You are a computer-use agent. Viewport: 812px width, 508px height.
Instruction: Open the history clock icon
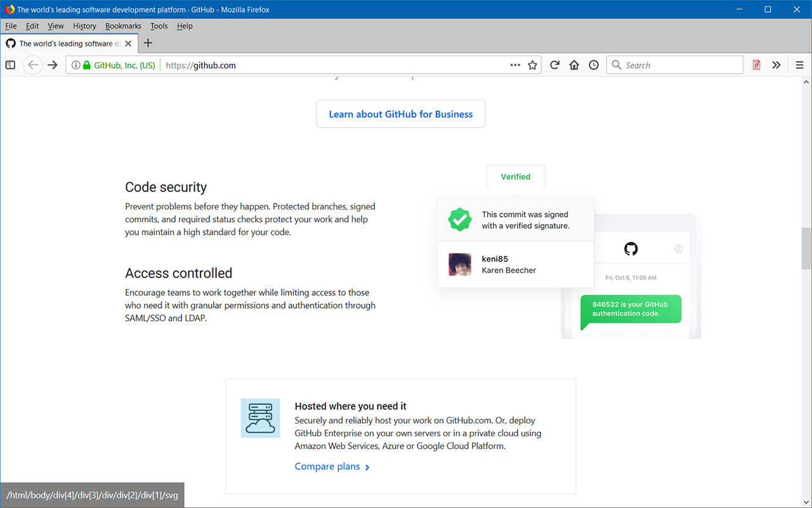point(594,65)
